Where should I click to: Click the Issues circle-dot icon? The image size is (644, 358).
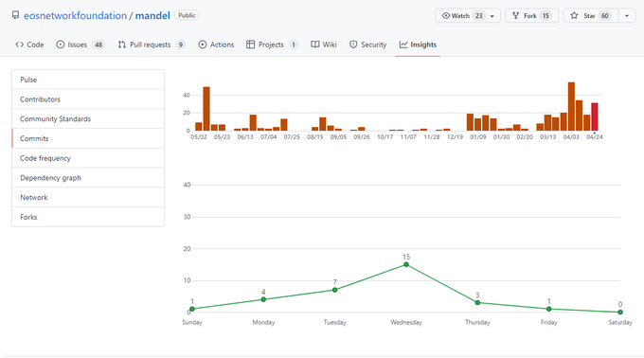[x=61, y=45]
